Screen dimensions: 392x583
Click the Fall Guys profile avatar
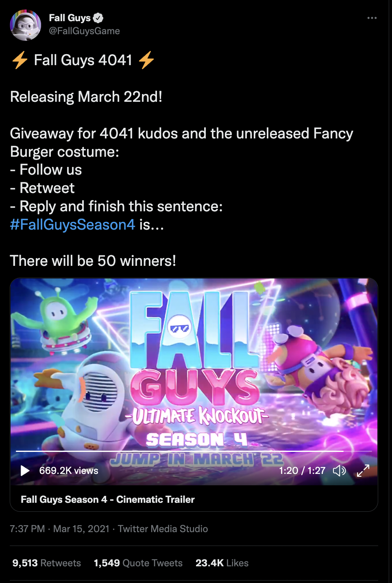pos(25,25)
